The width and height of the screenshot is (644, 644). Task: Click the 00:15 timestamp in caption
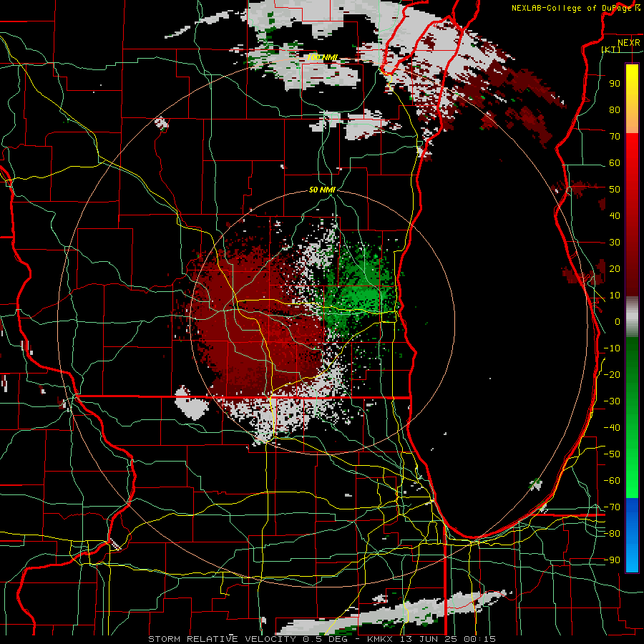479,639
